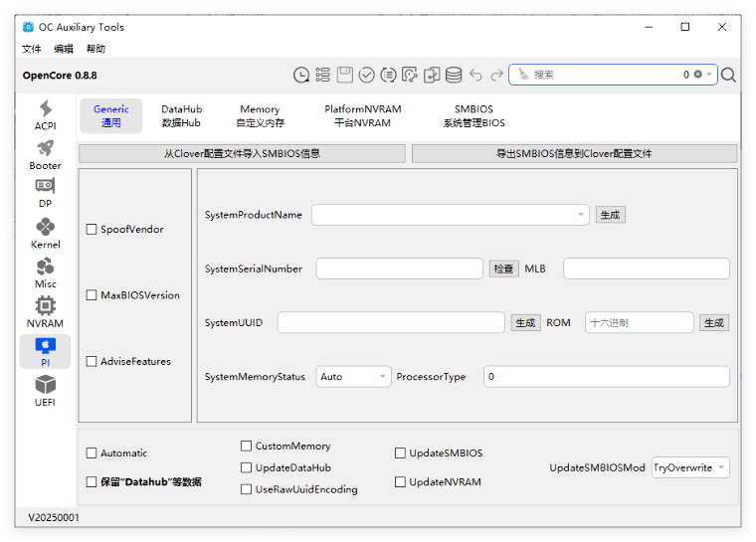Switch to the Memory 自定义内存 tab

coord(260,115)
